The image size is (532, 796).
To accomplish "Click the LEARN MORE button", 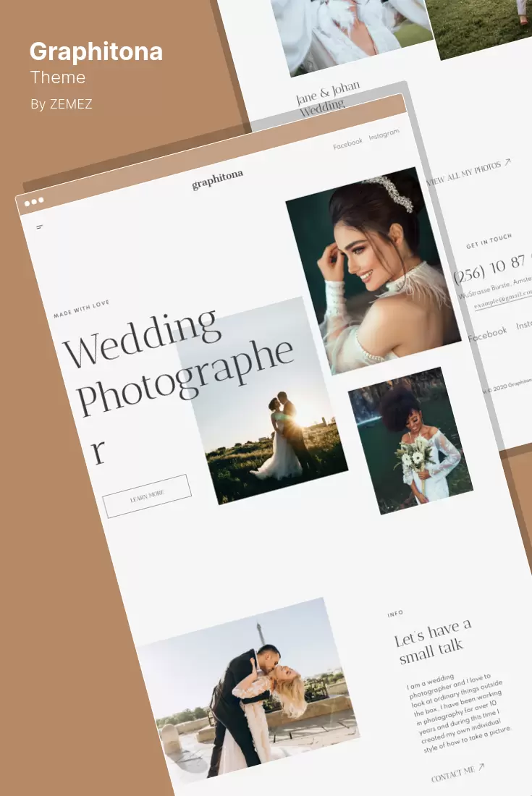I will [x=147, y=496].
